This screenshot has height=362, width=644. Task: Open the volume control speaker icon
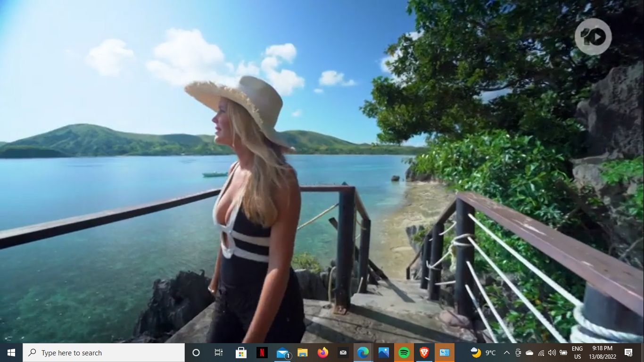pyautogui.click(x=552, y=353)
